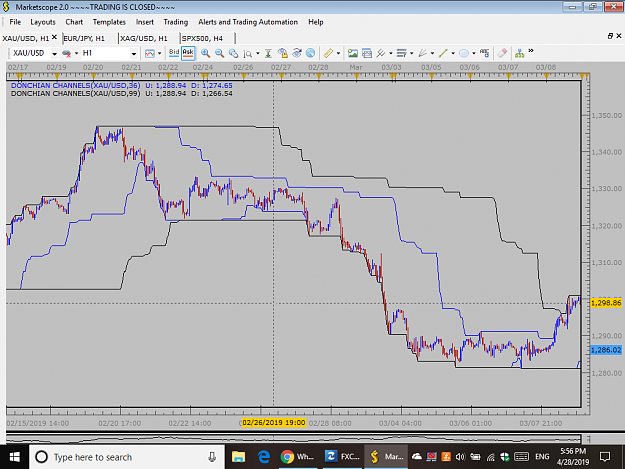The width and height of the screenshot is (625, 469).
Task: Open the Chart menu
Action: point(74,22)
